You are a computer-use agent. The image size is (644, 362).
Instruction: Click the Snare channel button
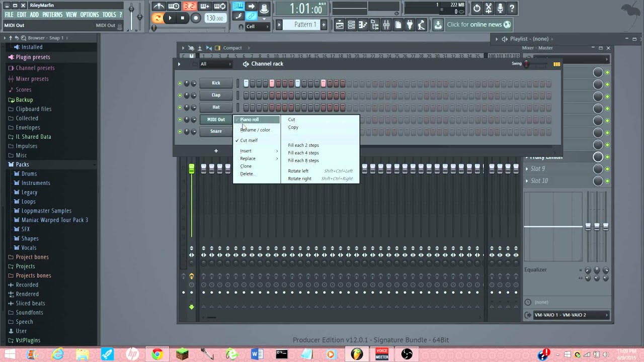(x=216, y=131)
